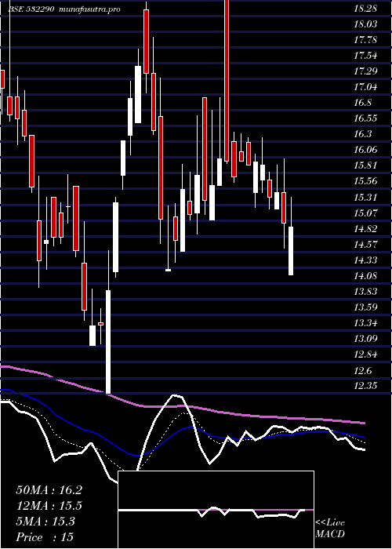Screen dimensions: 392x549
Task: Click the 50MA : 16.2 reading
Action: [49, 490]
